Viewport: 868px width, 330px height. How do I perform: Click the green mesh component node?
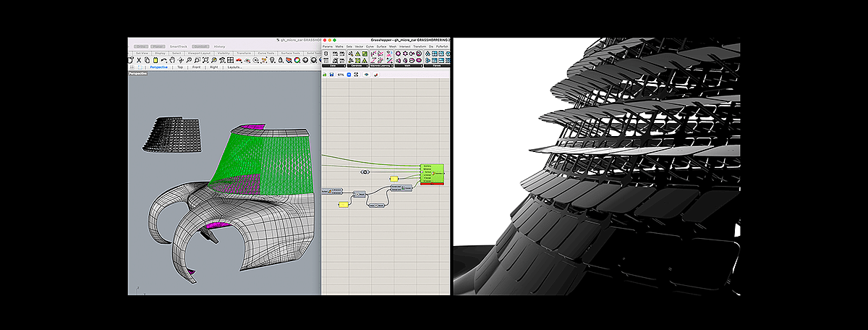[433, 173]
